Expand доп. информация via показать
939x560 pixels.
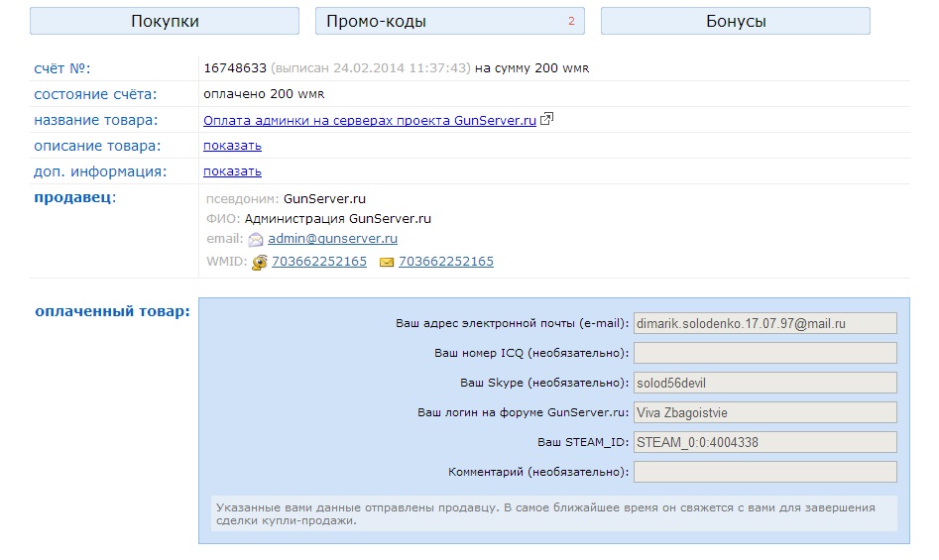point(232,171)
